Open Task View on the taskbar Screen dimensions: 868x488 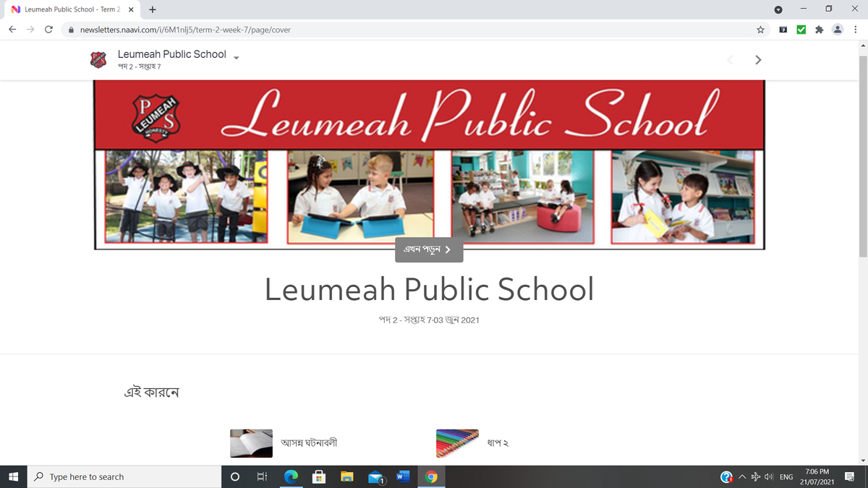tap(262, 476)
